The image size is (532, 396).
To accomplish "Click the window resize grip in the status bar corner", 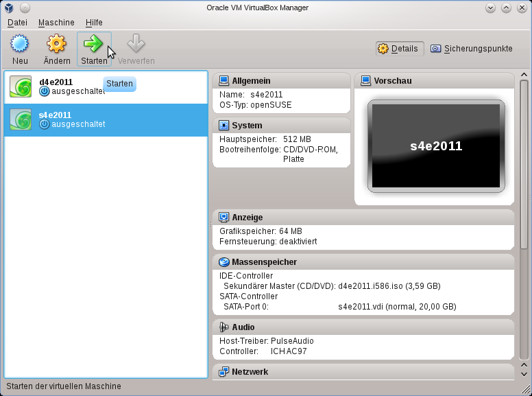I will click(526, 390).
